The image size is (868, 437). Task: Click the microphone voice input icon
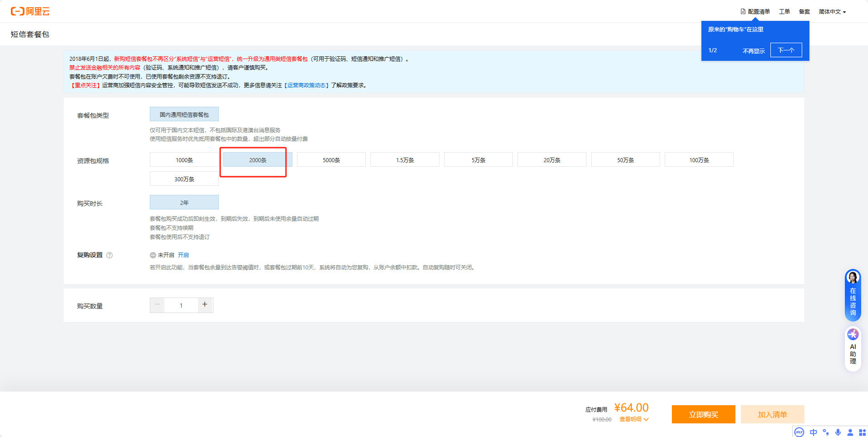pos(838,432)
